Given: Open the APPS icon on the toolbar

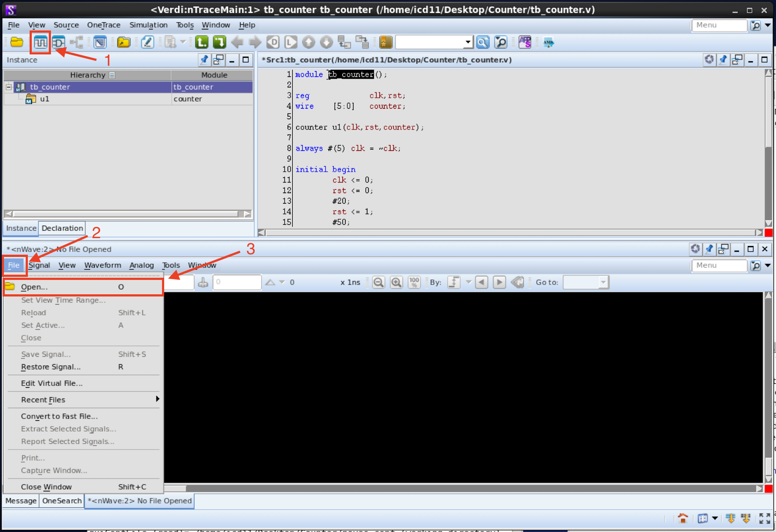Looking at the screenshot, I should pos(525,42).
